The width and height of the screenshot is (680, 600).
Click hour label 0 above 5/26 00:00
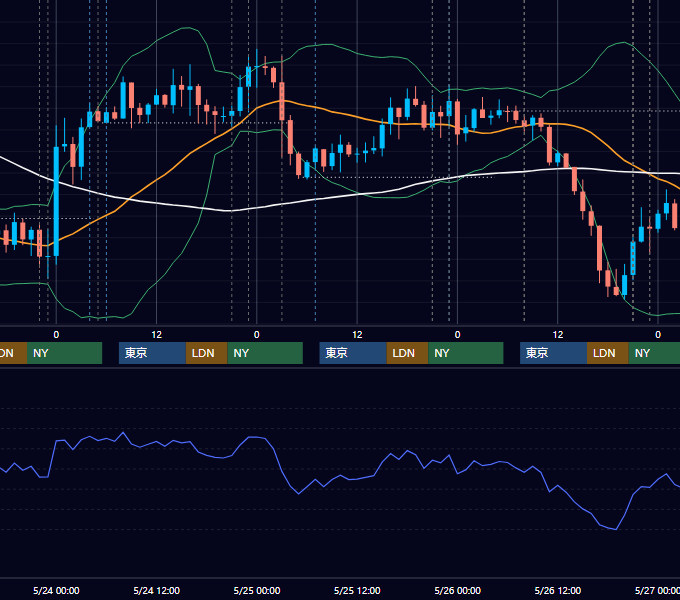click(x=458, y=335)
